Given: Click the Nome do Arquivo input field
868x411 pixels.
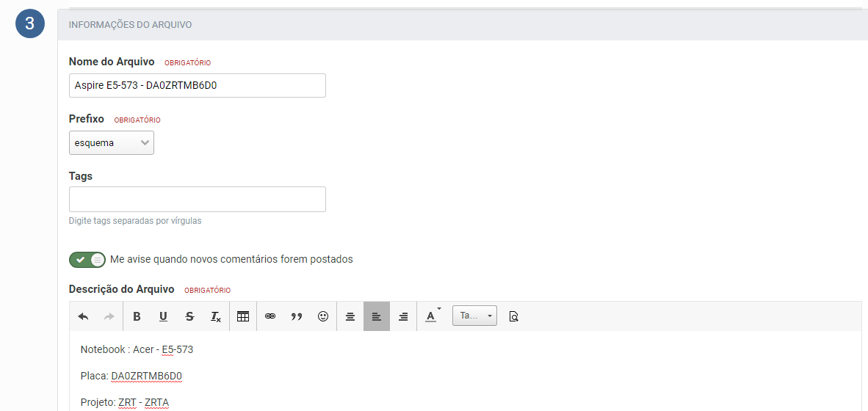Looking at the screenshot, I should pyautogui.click(x=197, y=85).
